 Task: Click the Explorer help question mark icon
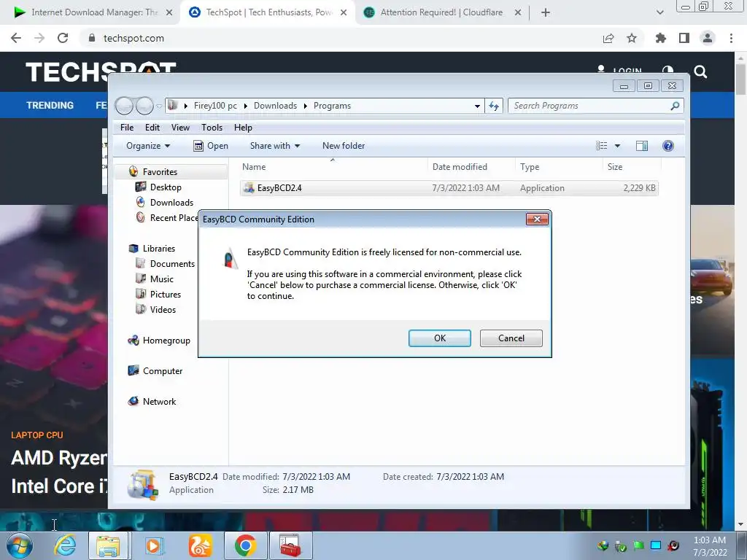[668, 146]
